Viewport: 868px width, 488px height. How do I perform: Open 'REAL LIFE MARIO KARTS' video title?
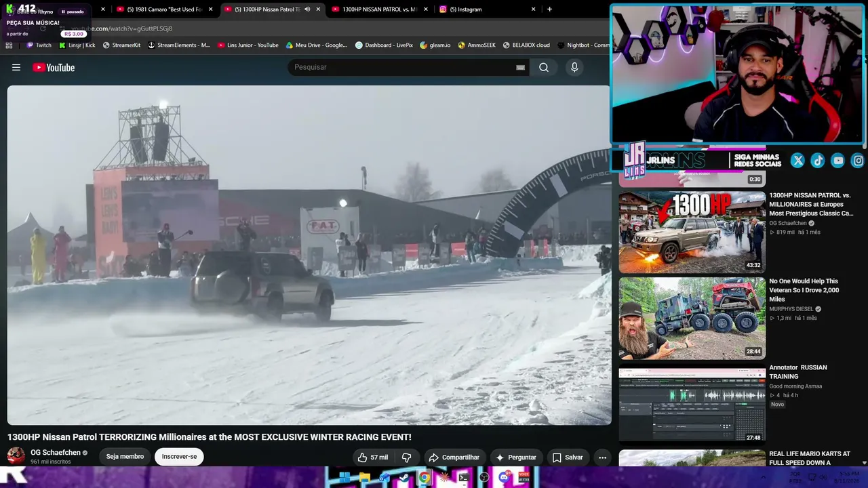pos(810,458)
